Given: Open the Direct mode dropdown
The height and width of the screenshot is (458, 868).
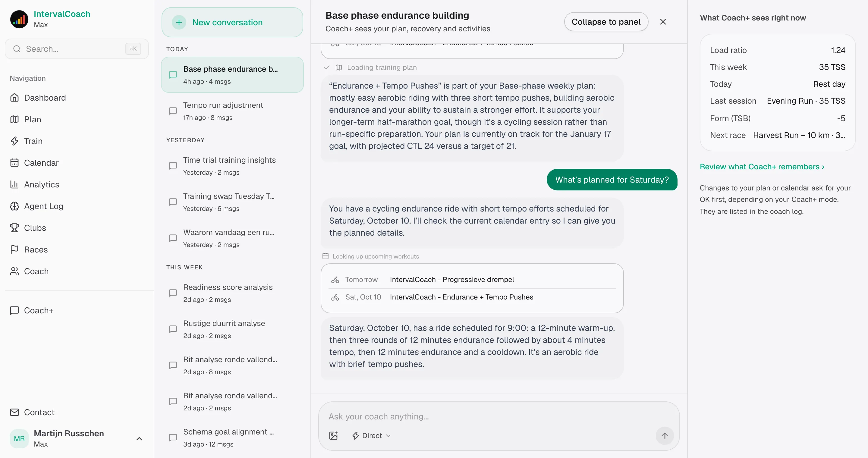Looking at the screenshot, I should coord(371,435).
